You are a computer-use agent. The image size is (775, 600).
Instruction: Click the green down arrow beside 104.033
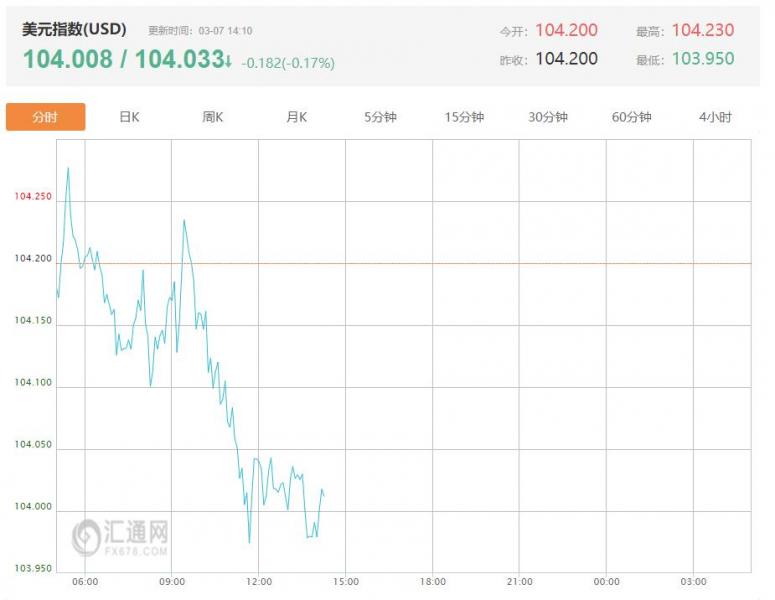[x=228, y=61]
